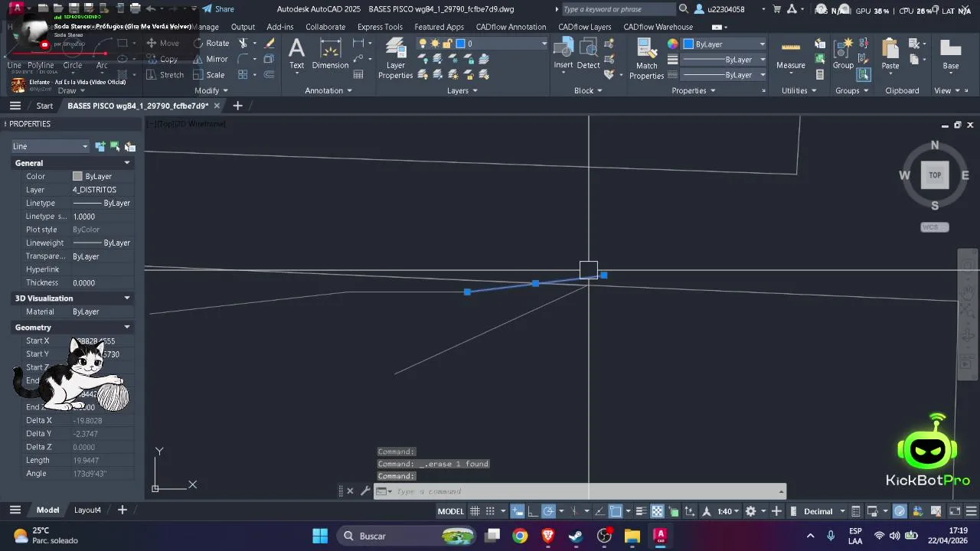The image size is (980, 551).
Task: Click the keyword search box
Action: click(618, 9)
